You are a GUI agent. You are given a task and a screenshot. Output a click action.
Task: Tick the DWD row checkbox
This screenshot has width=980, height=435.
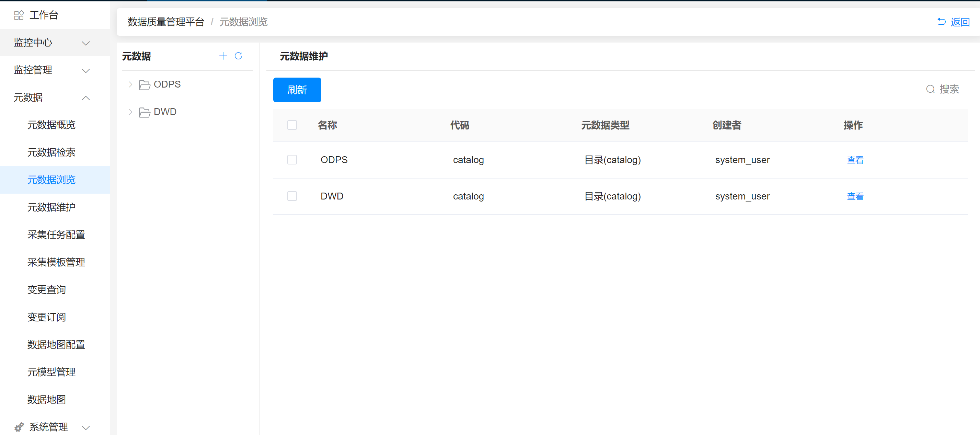coord(292,196)
